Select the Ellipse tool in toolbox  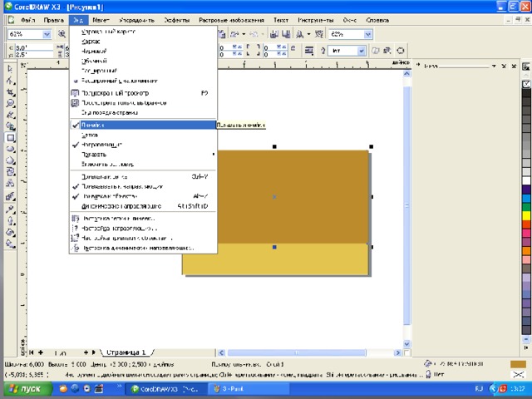[x=10, y=150]
